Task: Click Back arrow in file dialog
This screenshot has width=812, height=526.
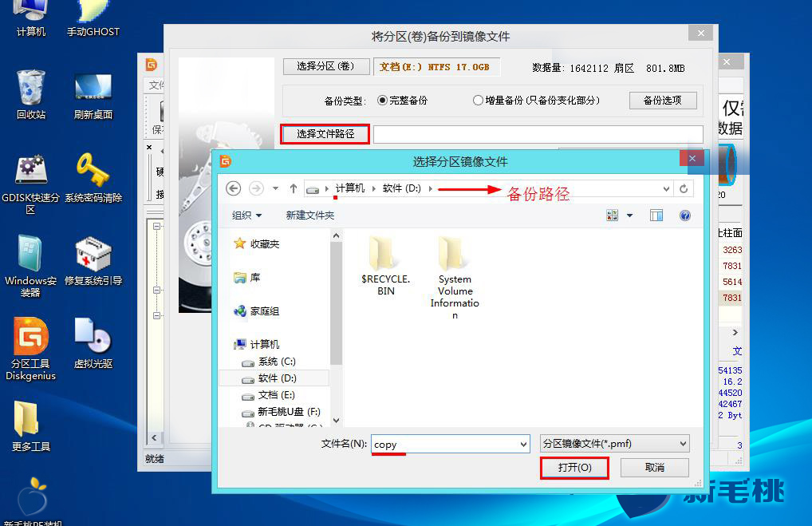Action: (x=234, y=188)
